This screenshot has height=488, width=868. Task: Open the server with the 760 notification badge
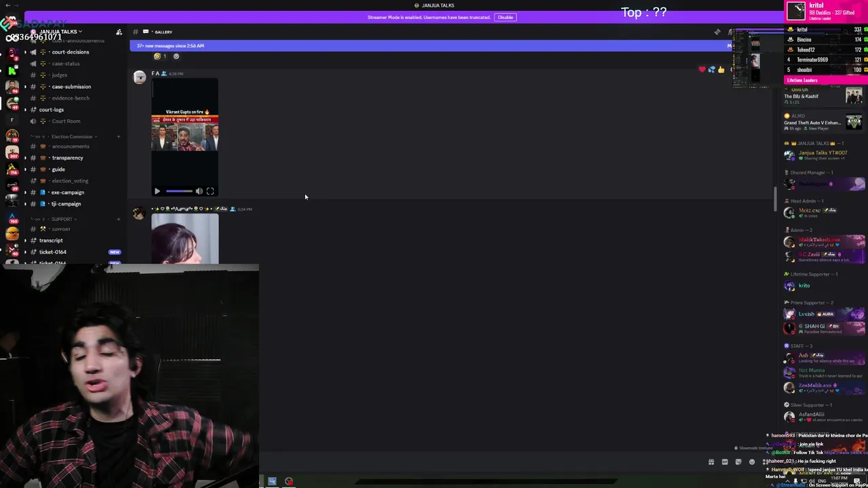pos(12,218)
